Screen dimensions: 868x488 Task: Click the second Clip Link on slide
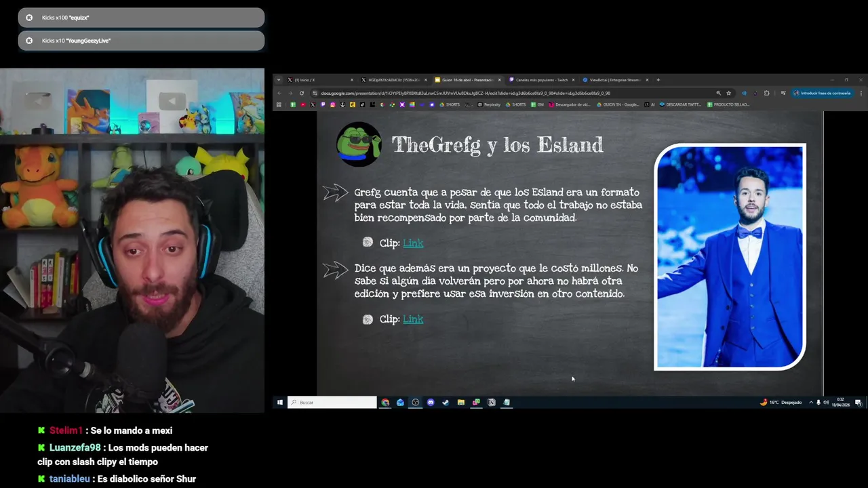(x=413, y=319)
